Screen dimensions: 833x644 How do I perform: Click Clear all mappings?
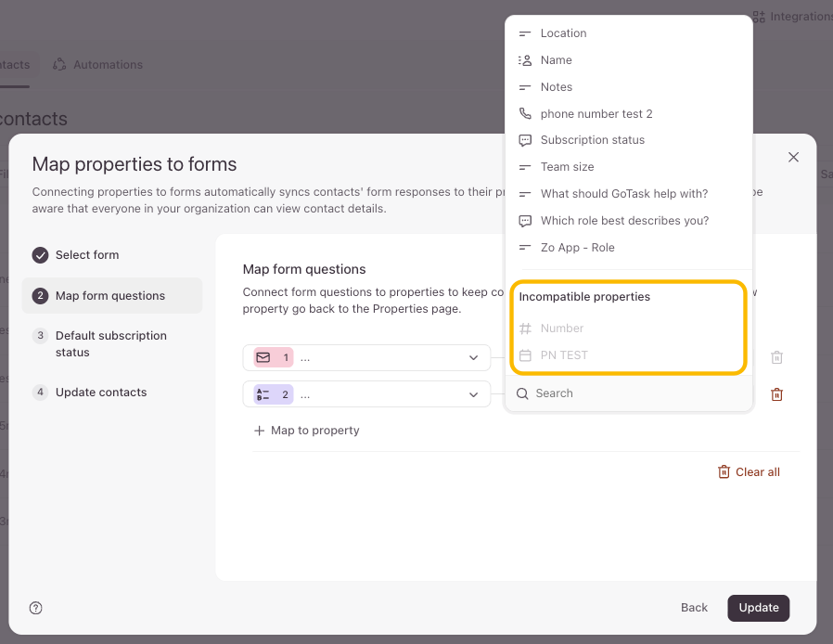749,472
